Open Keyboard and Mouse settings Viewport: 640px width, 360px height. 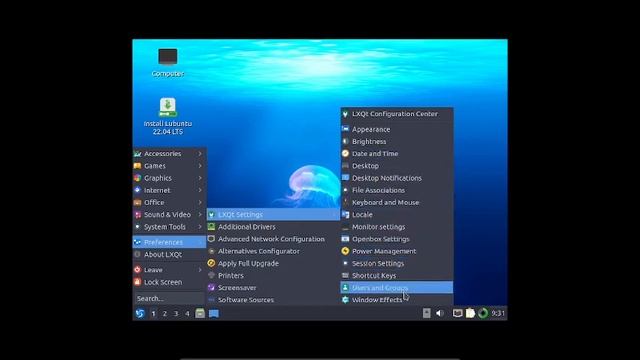coord(397,202)
